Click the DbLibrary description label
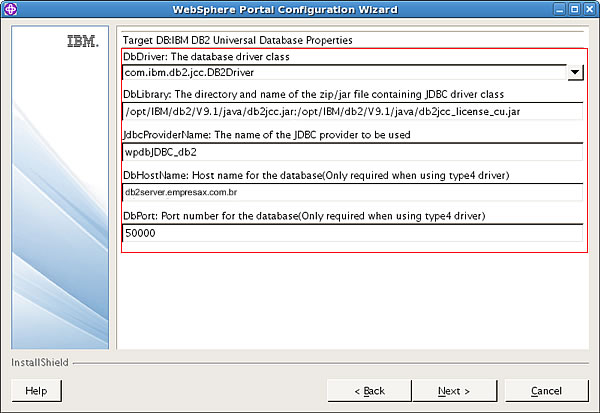 pyautogui.click(x=313, y=94)
